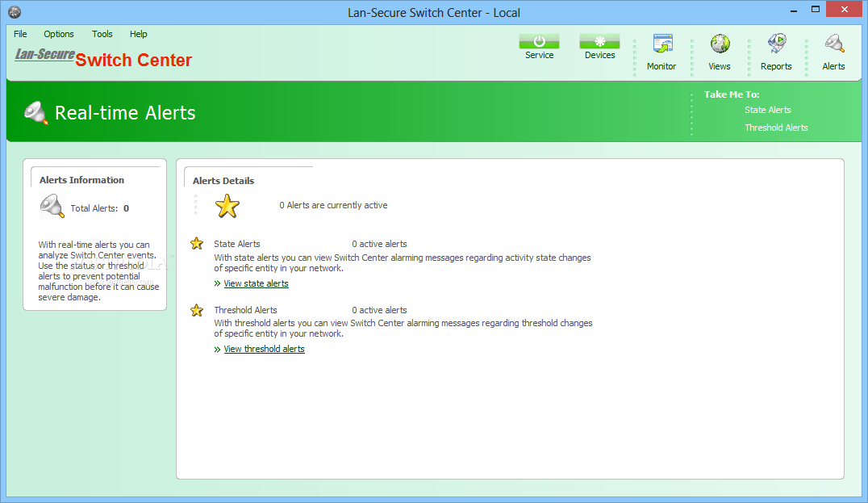Open the Help menu
This screenshot has height=503, width=868.
[139, 34]
